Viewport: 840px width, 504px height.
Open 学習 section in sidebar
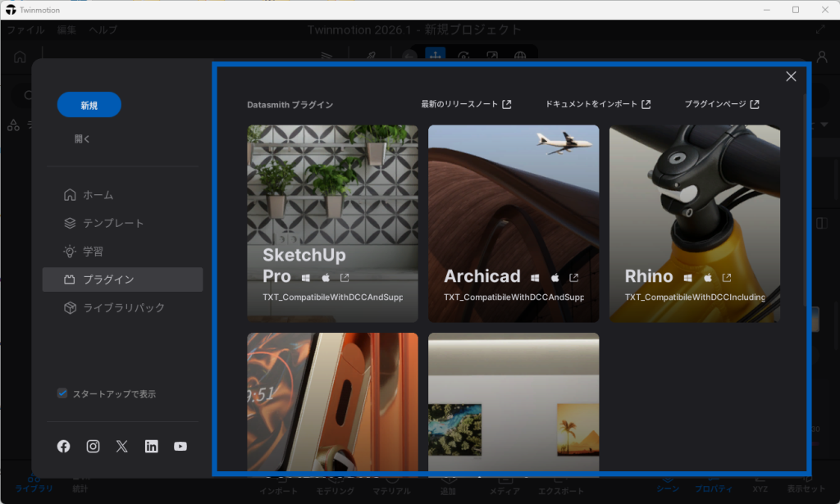pos(93,252)
